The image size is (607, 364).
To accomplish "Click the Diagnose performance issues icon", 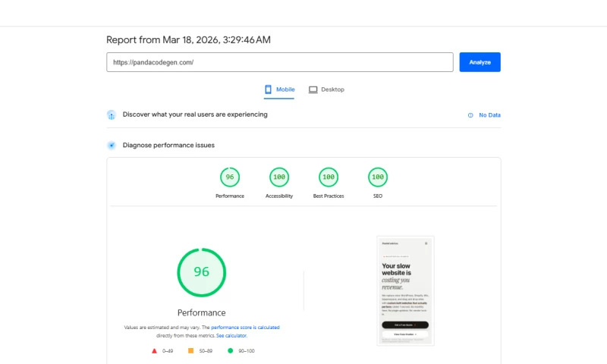I will point(112,145).
